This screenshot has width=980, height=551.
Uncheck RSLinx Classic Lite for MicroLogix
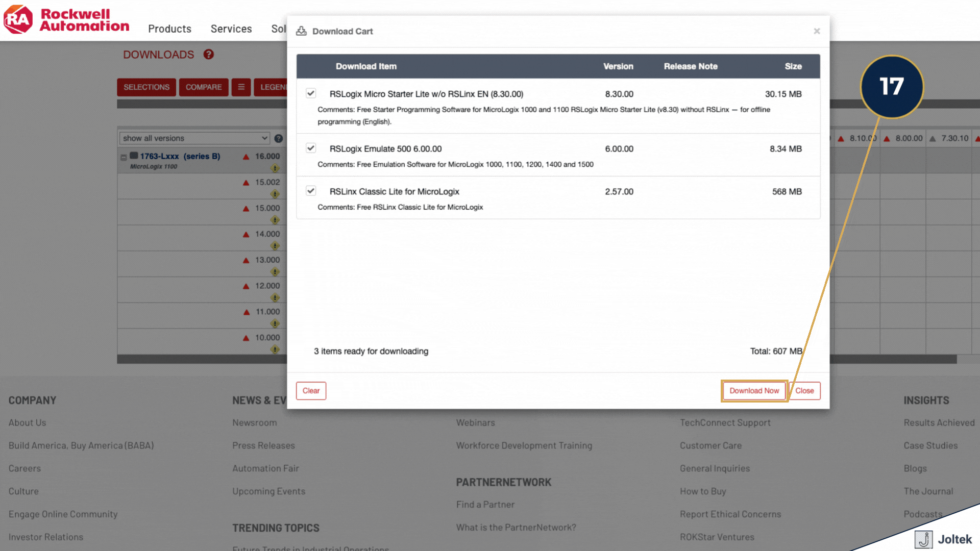click(311, 191)
